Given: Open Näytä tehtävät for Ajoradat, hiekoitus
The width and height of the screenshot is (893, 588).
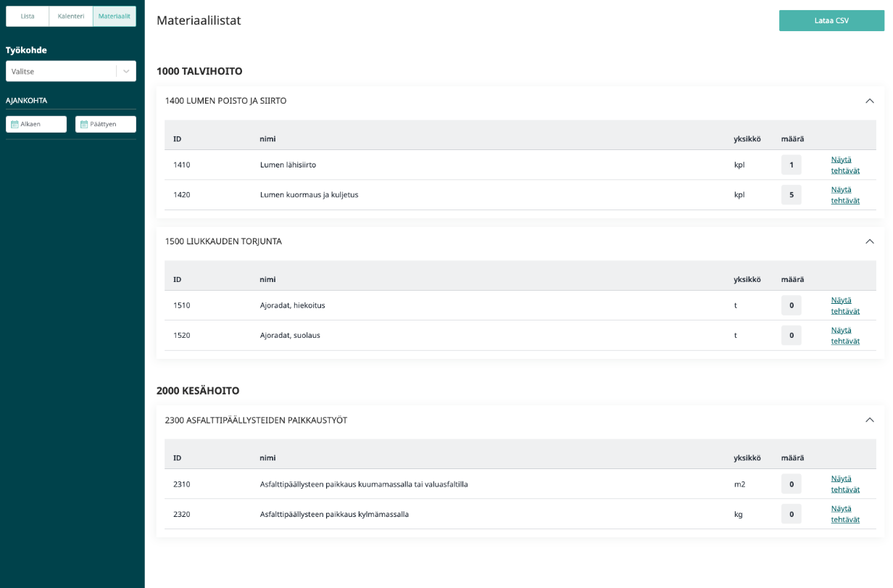Looking at the screenshot, I should [x=845, y=305].
